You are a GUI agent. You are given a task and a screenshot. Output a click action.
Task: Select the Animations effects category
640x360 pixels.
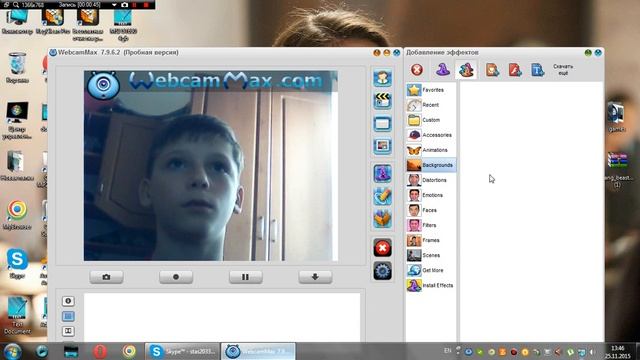click(x=431, y=150)
